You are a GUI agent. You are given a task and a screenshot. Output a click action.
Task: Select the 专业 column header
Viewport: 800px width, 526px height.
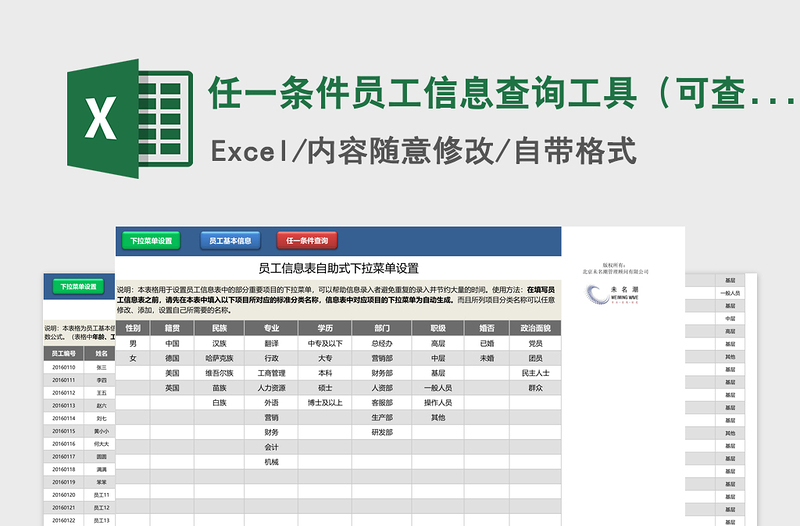click(271, 328)
